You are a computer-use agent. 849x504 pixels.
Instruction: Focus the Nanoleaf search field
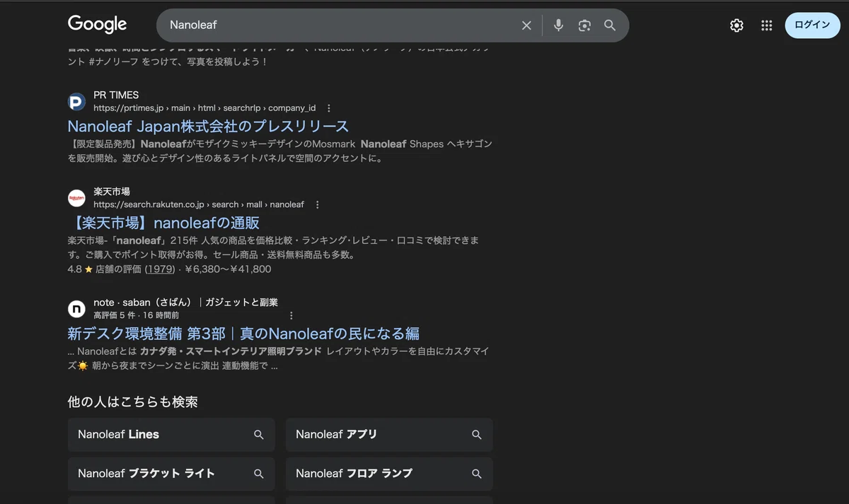340,25
